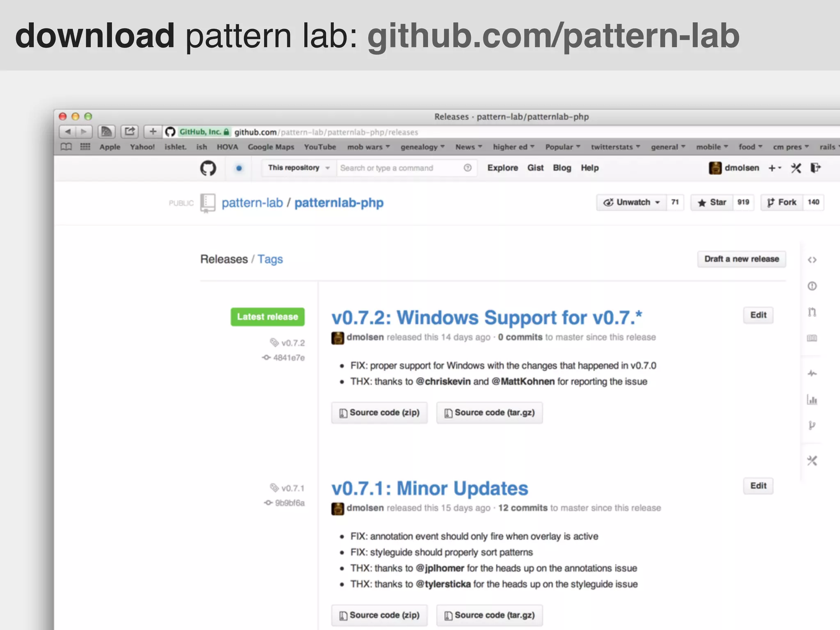Open the Graphs bar chart sidebar icon

click(x=812, y=399)
